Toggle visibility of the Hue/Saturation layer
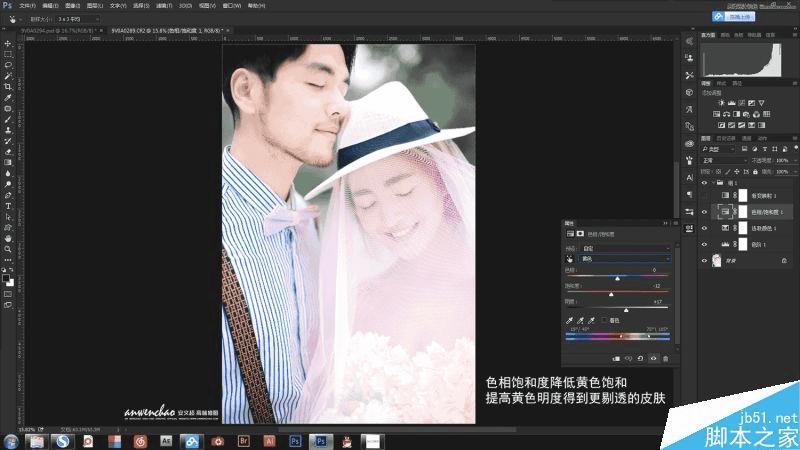This screenshot has height=450, width=800. (x=706, y=212)
